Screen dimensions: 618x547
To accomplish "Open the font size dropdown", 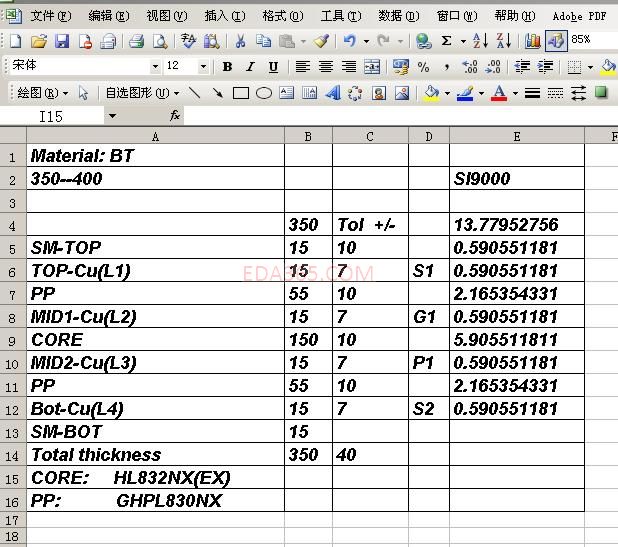I will 203,66.
